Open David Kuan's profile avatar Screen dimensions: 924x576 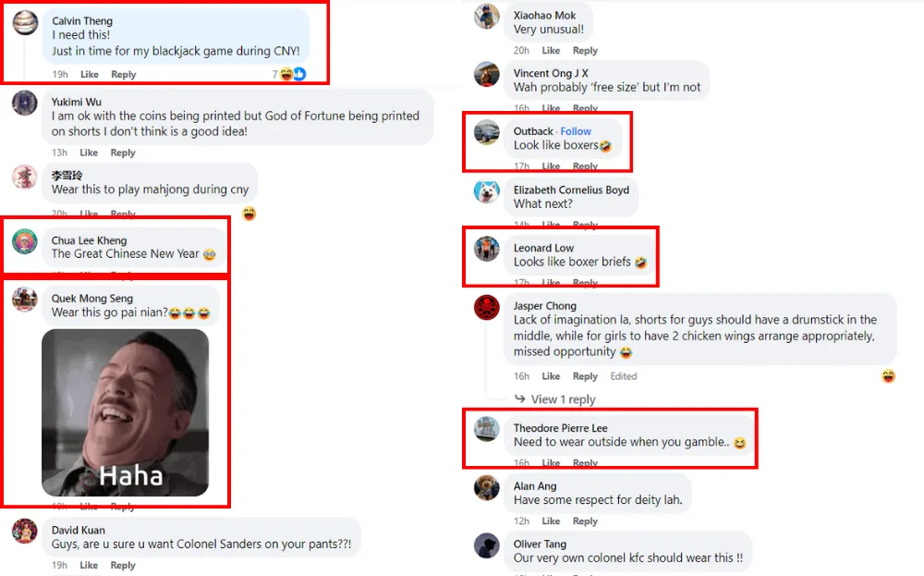click(25, 532)
